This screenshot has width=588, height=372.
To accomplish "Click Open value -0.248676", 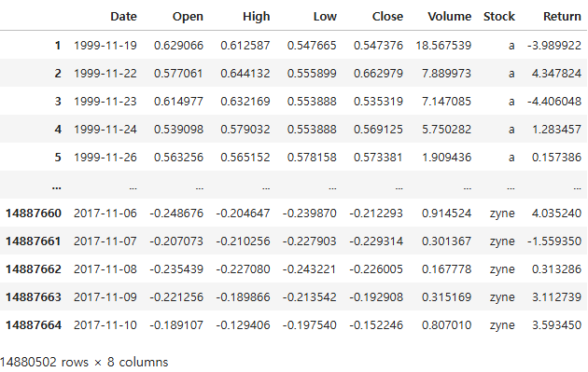I will [176, 214].
